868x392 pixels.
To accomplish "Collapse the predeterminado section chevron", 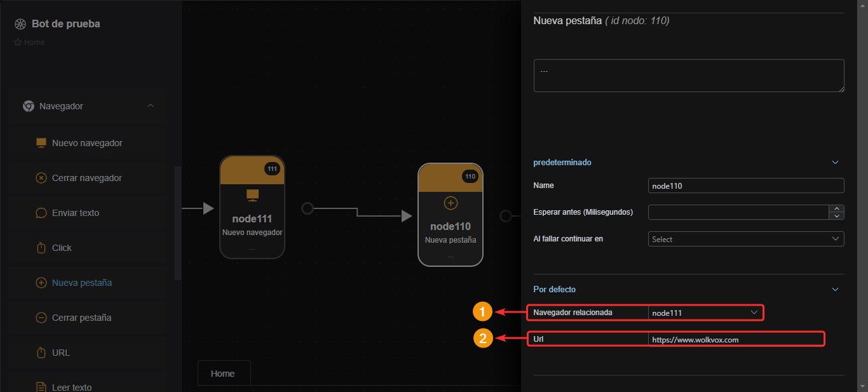I will pyautogui.click(x=836, y=163).
